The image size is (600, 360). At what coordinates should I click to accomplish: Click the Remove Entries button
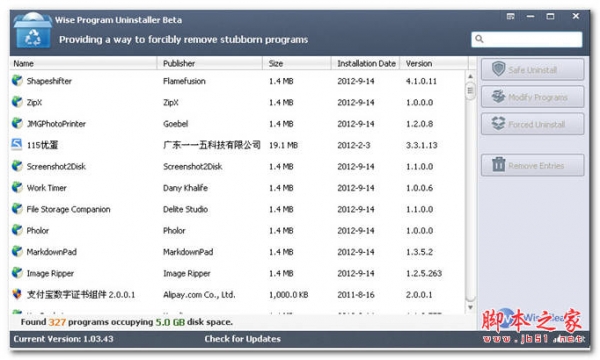point(532,165)
